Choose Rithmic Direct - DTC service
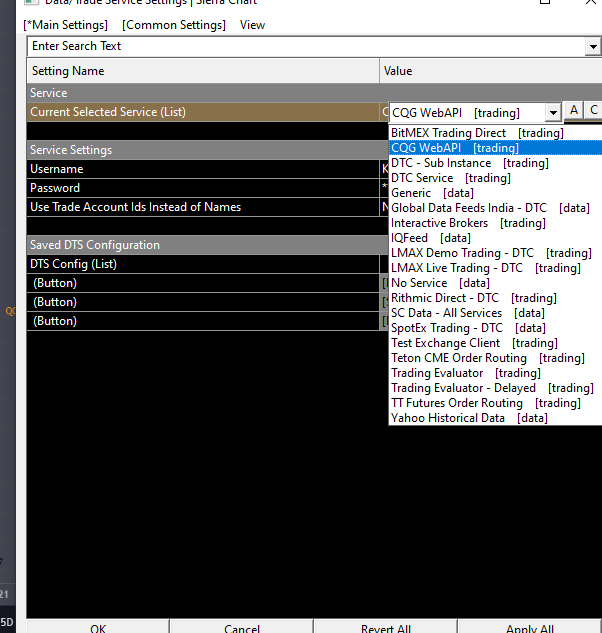Screen dimensions: 602x633 495,298
